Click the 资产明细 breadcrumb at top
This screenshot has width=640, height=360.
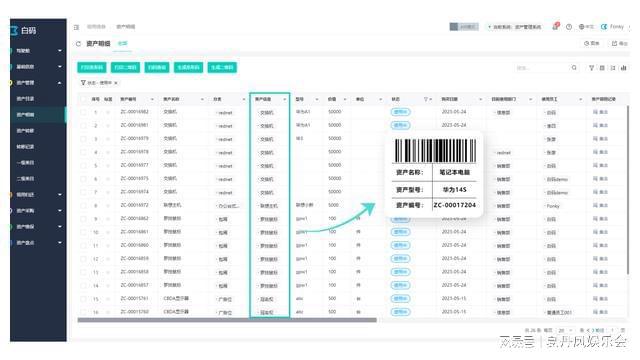(126, 27)
